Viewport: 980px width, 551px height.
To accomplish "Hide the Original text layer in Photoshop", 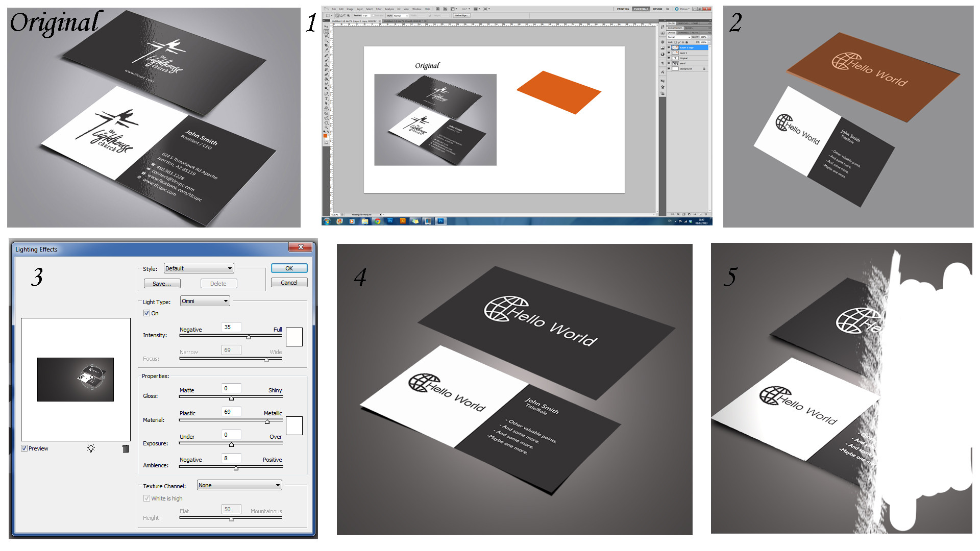I will tap(669, 58).
